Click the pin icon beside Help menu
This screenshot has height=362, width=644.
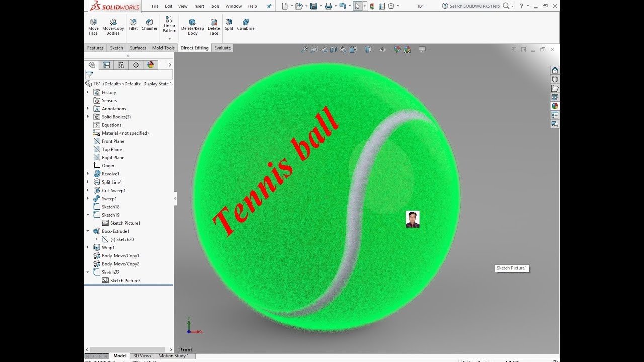tap(269, 6)
